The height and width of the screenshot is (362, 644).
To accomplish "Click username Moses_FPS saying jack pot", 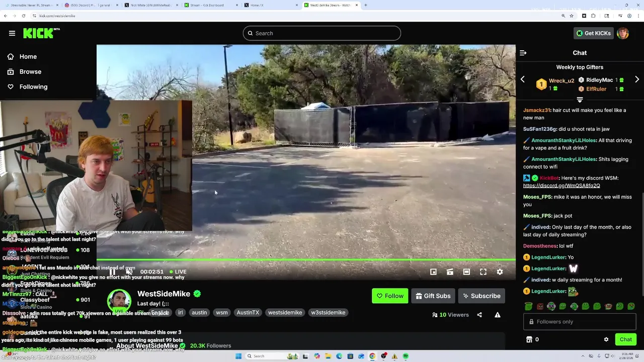I will click(537, 216).
